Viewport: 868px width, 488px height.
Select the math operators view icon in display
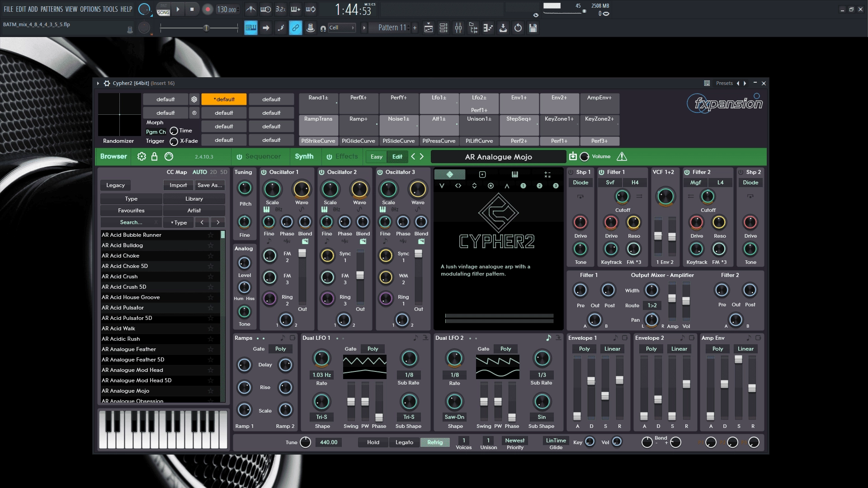click(x=547, y=174)
